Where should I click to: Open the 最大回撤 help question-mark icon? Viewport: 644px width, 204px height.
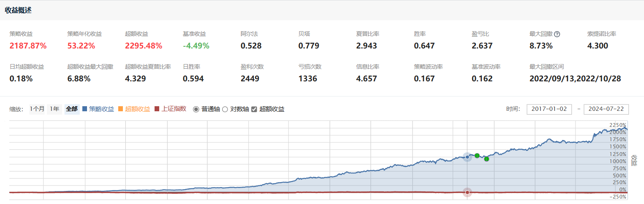(x=557, y=34)
